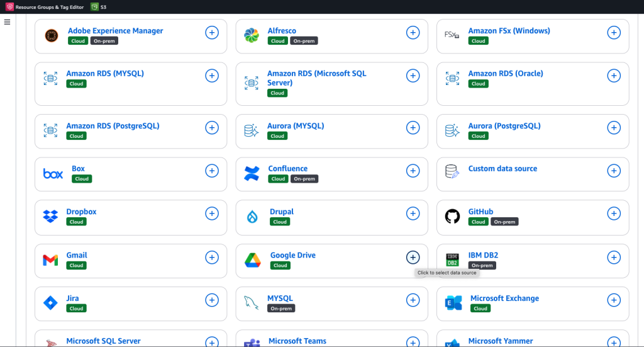Open the Adobe Experience Manager title link
644x347 pixels.
(116, 30)
